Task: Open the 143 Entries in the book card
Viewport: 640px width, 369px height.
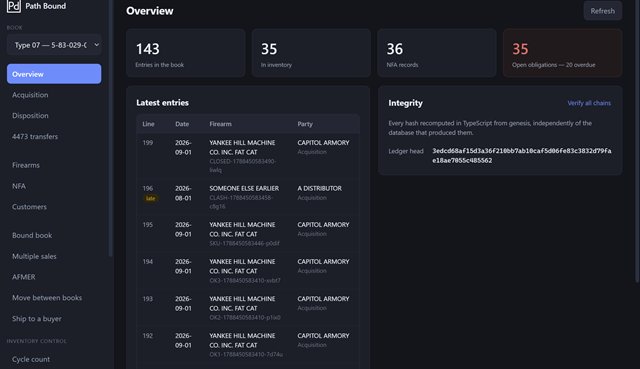Action: point(186,53)
